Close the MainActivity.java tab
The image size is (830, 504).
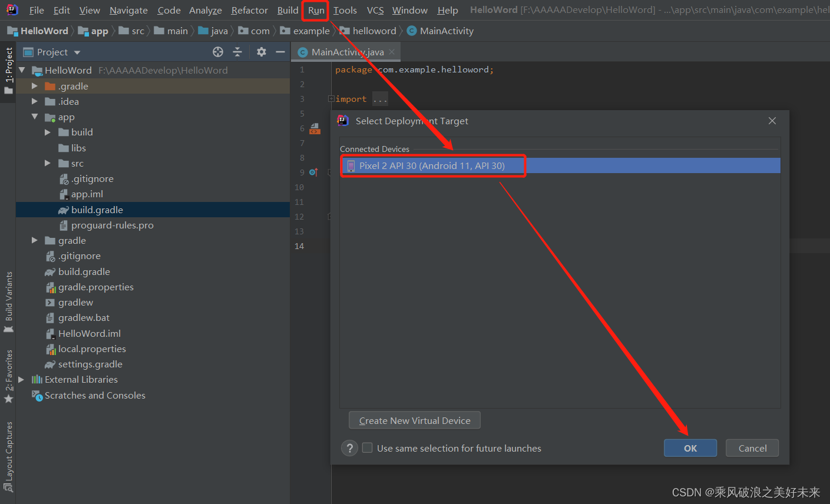(x=392, y=52)
